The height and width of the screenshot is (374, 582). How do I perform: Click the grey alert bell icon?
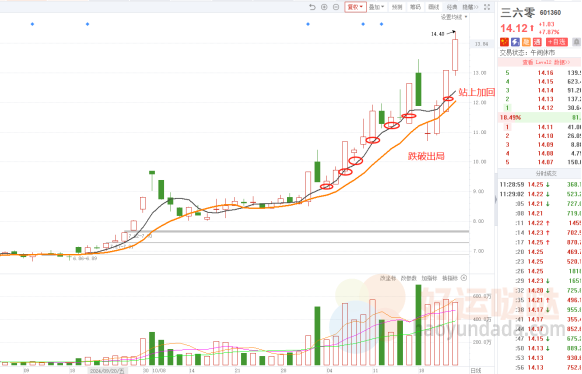576,42
